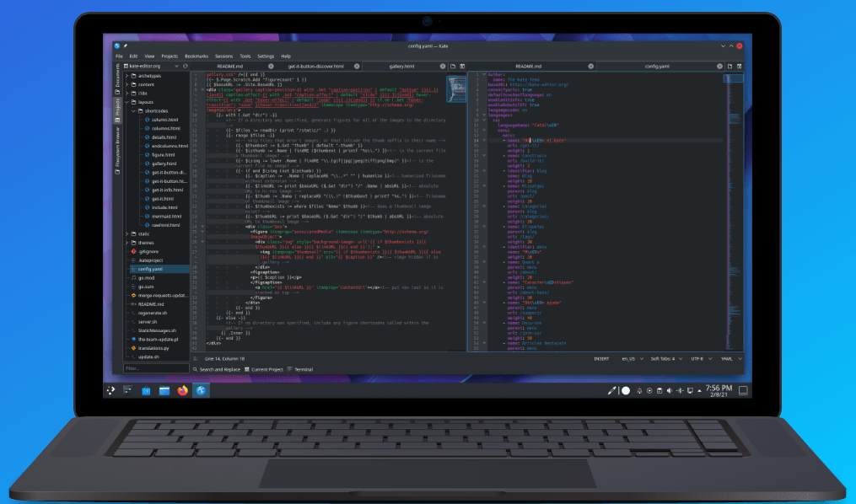Select .gitignore in the project tree
856x504 pixels.
[x=148, y=251]
